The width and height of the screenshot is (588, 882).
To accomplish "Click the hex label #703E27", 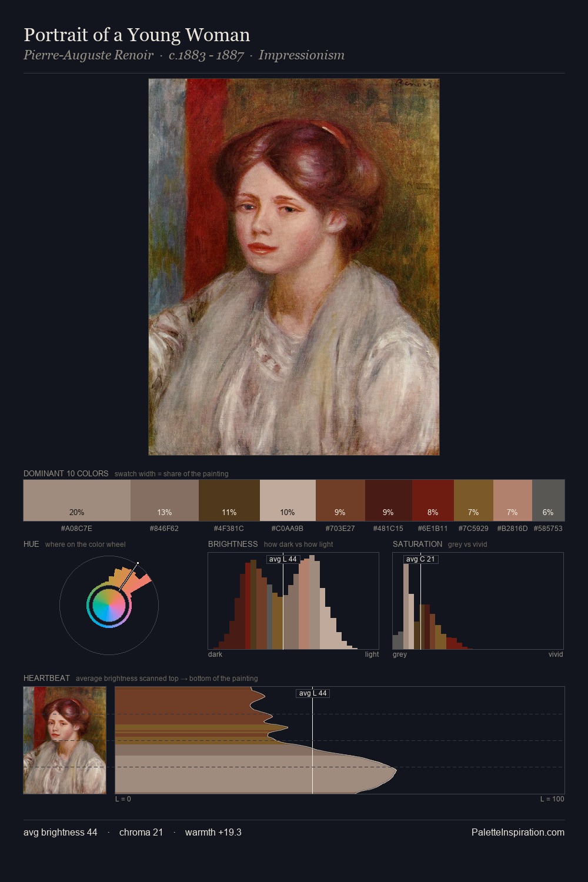I will click(x=340, y=529).
